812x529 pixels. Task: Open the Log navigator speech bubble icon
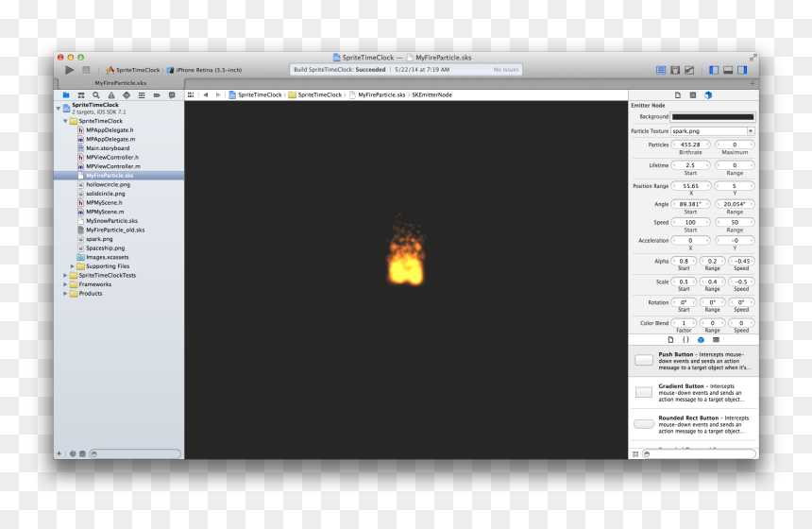click(x=172, y=95)
